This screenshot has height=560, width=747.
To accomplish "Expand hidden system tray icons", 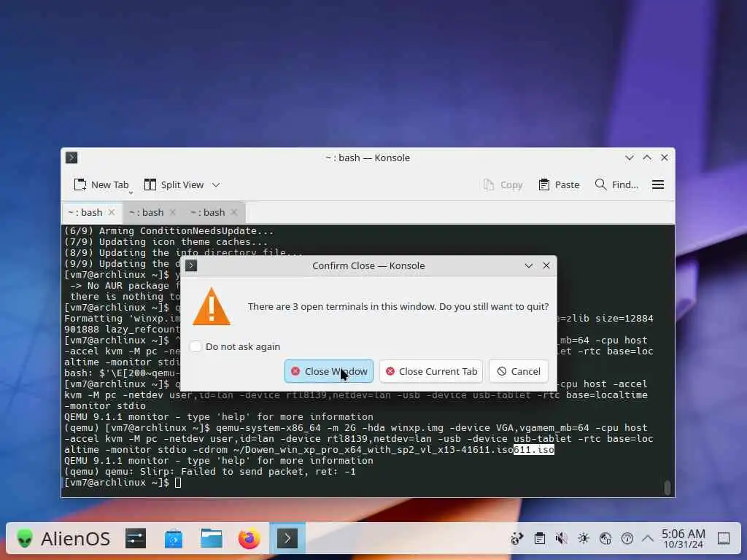I will [648, 539].
